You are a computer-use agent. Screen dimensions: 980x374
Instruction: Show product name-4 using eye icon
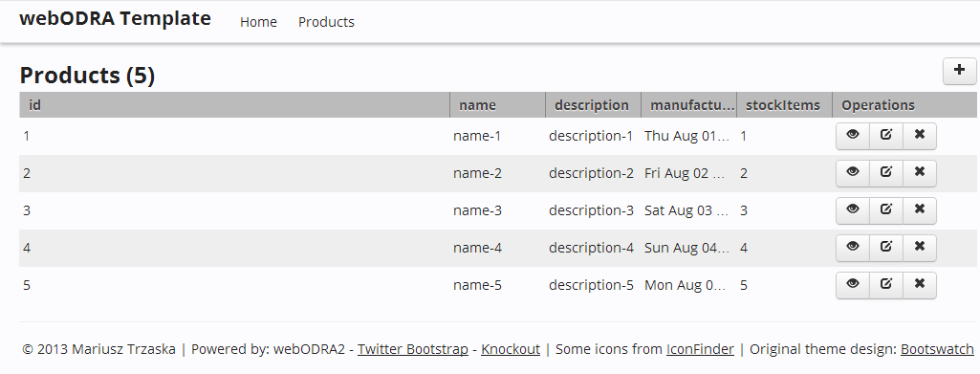pyautogui.click(x=853, y=248)
